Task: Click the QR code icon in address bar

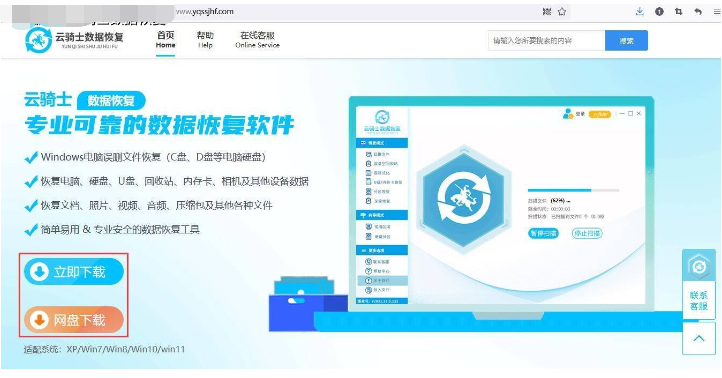Action: point(547,12)
